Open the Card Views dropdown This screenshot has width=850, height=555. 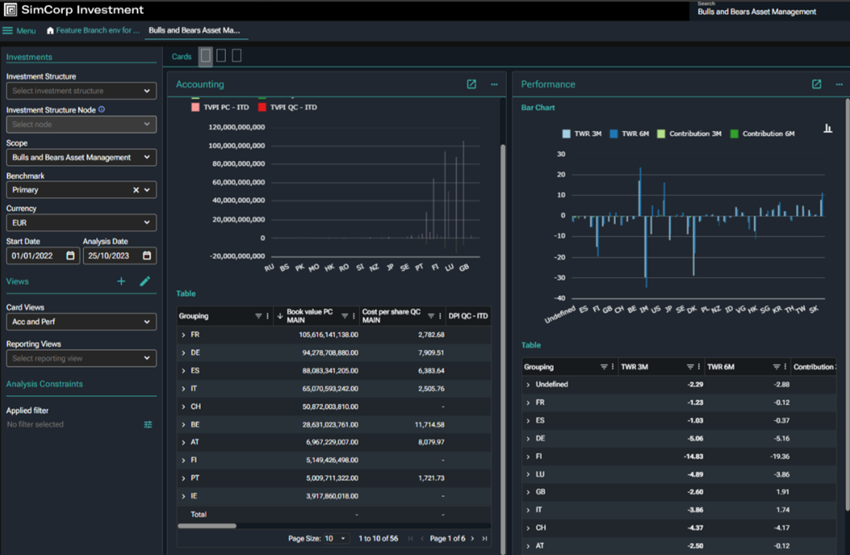tap(81, 322)
